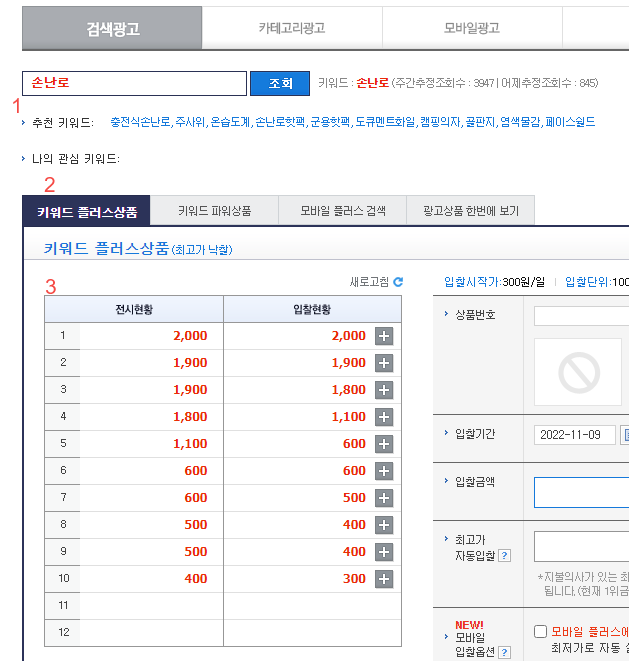Click recommended keyword 골판지
The image size is (629, 661).
(480, 122)
